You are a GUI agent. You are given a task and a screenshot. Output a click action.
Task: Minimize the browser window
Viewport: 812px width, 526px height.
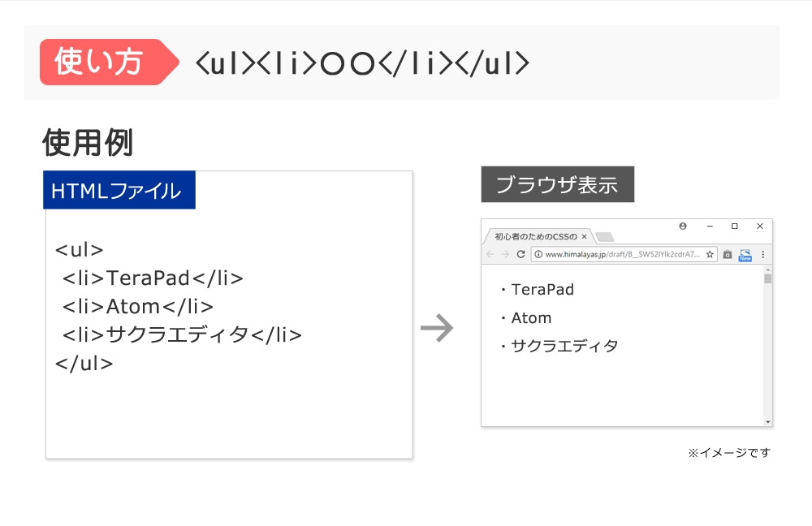(710, 226)
